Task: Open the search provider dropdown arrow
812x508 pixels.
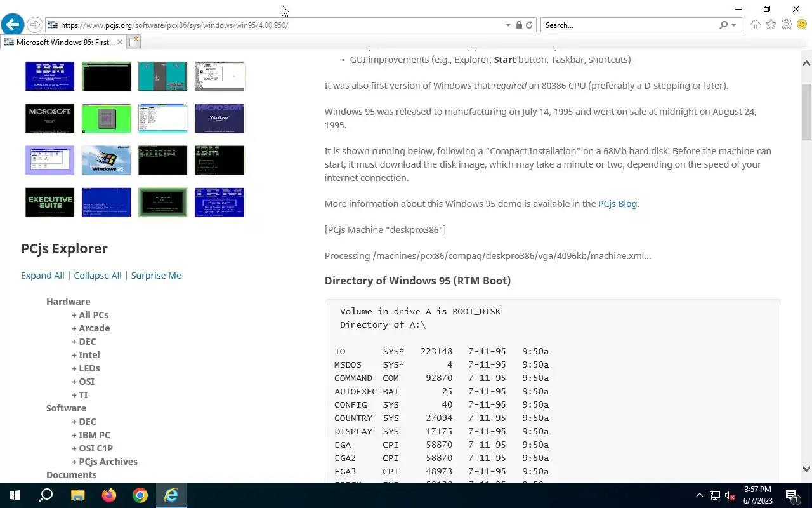Action: (x=734, y=25)
